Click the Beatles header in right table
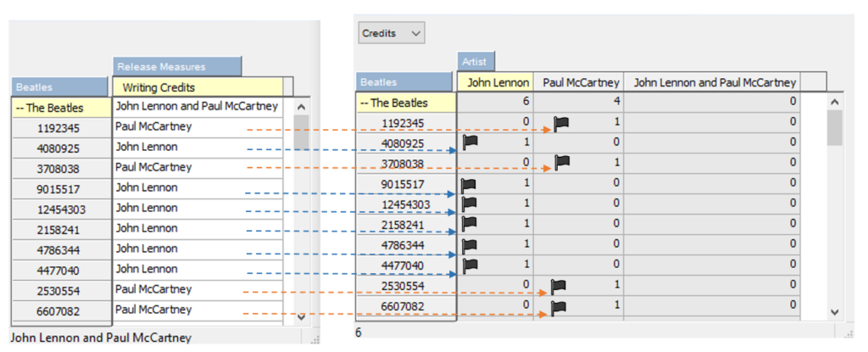The height and width of the screenshot is (352, 868). tap(405, 82)
